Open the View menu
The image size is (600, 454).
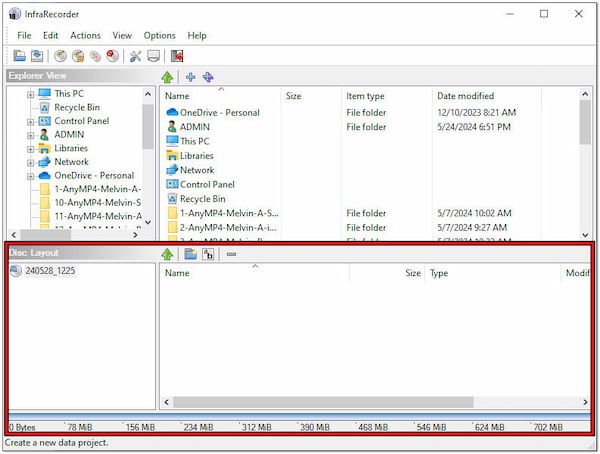click(122, 36)
